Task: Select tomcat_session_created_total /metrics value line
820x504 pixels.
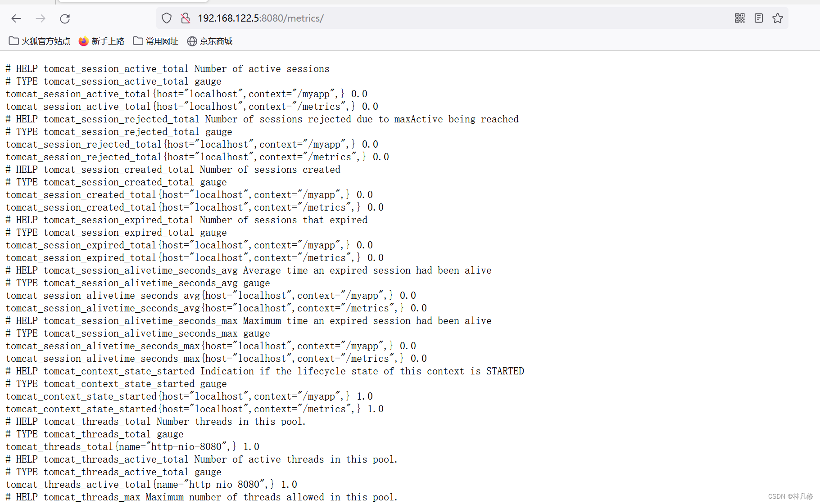Action: coord(195,207)
